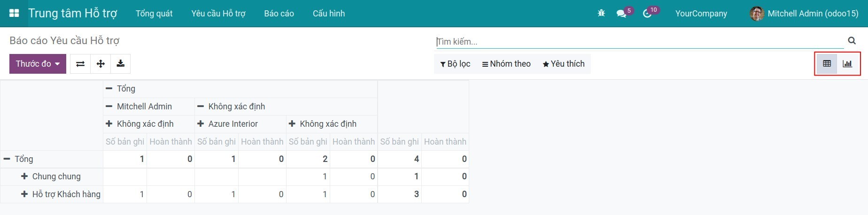Expand the Chung chung row
The width and height of the screenshot is (868, 215).
coord(51,177)
